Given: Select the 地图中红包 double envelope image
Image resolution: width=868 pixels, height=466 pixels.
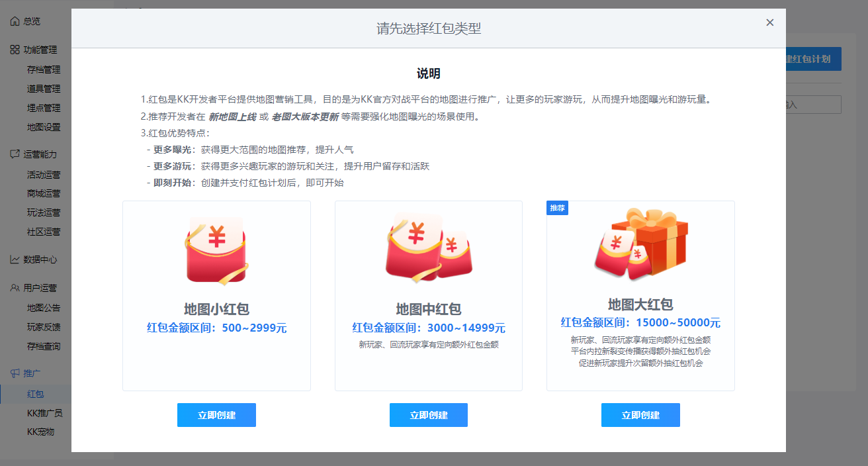Looking at the screenshot, I should pos(428,246).
